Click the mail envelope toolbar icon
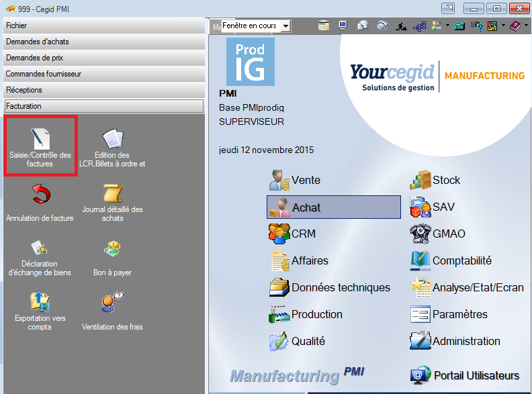This screenshot has width=532, height=394. [x=363, y=26]
